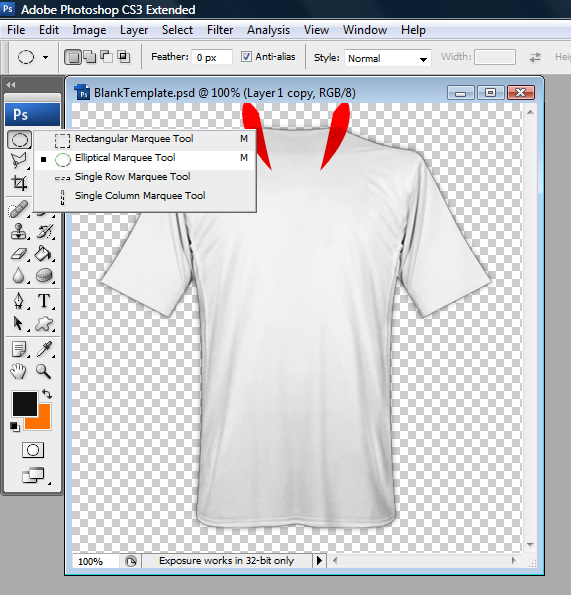Open the Select menu
Screen dimensions: 571x595
178,30
